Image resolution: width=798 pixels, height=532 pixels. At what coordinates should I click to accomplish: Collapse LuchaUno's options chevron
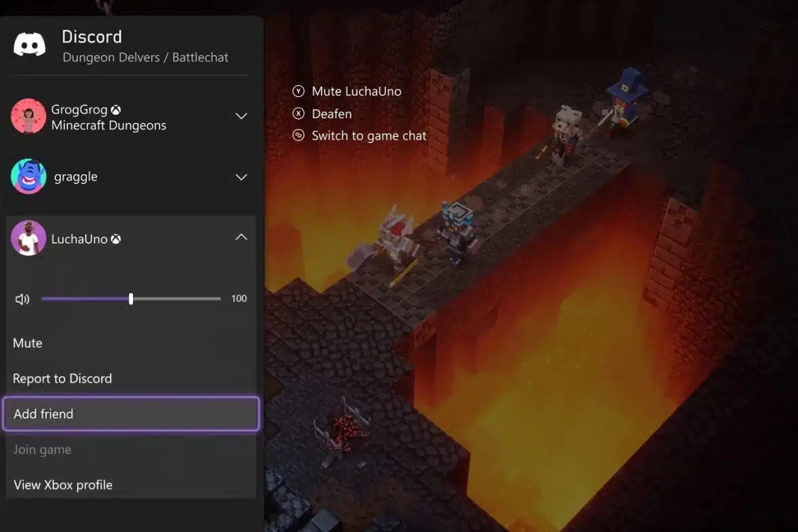click(x=242, y=237)
